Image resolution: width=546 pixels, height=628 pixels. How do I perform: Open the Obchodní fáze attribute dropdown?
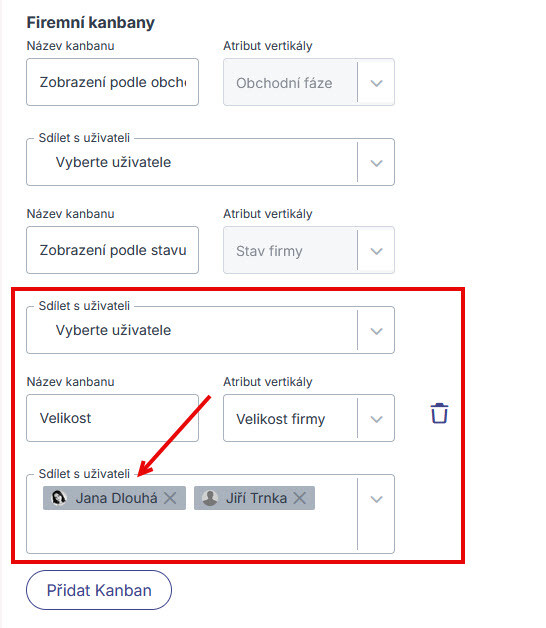376,83
